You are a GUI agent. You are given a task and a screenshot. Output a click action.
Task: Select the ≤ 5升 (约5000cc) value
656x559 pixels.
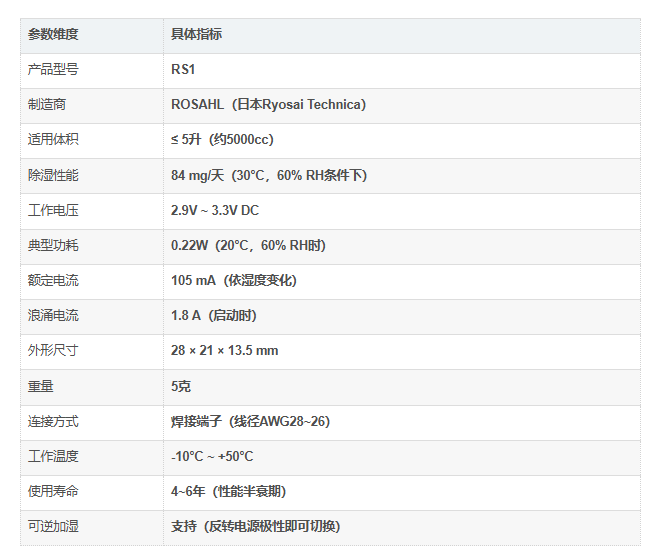pyautogui.click(x=222, y=139)
